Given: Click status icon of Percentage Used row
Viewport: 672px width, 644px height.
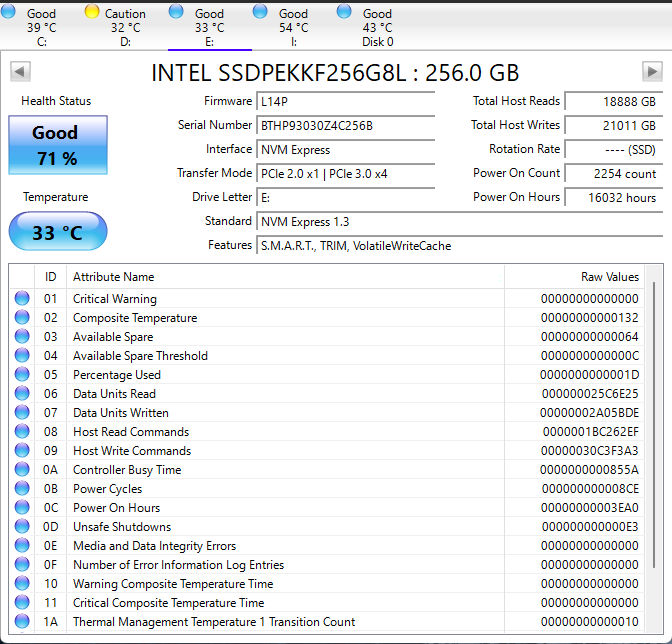Looking at the screenshot, I should click(22, 374).
